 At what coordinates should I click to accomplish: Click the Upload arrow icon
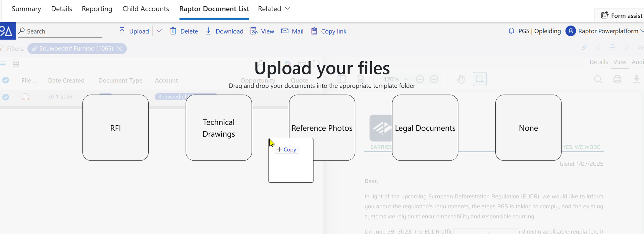click(122, 31)
